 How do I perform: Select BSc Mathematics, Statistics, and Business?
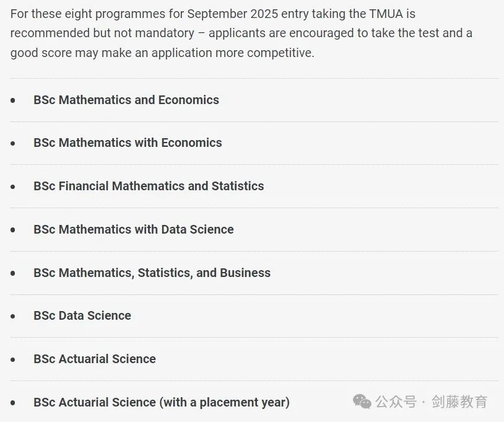tap(152, 273)
